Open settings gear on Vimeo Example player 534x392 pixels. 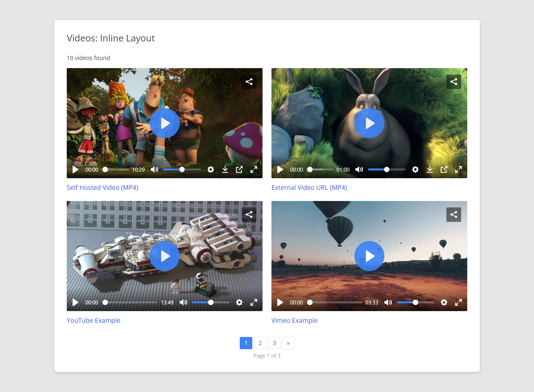(444, 302)
